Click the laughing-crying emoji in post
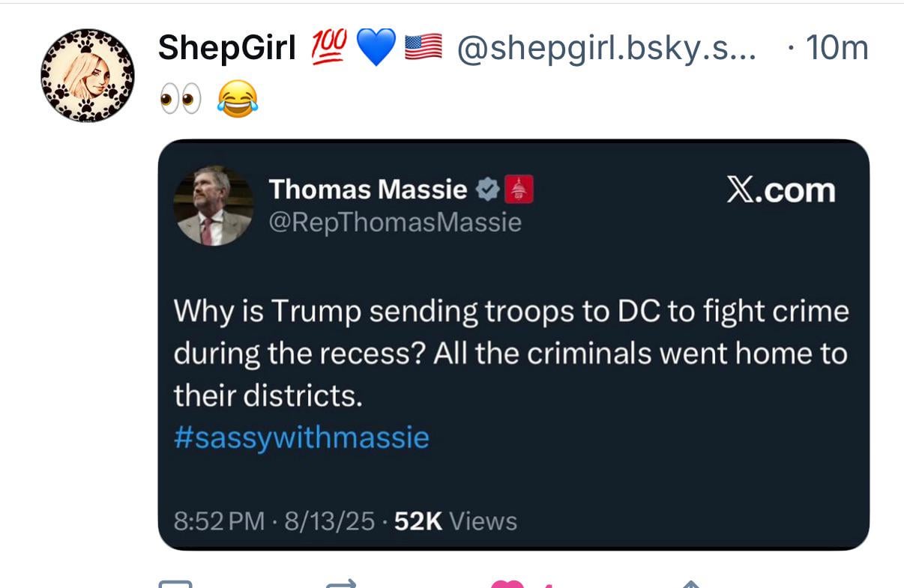The height and width of the screenshot is (588, 904). coord(237,100)
